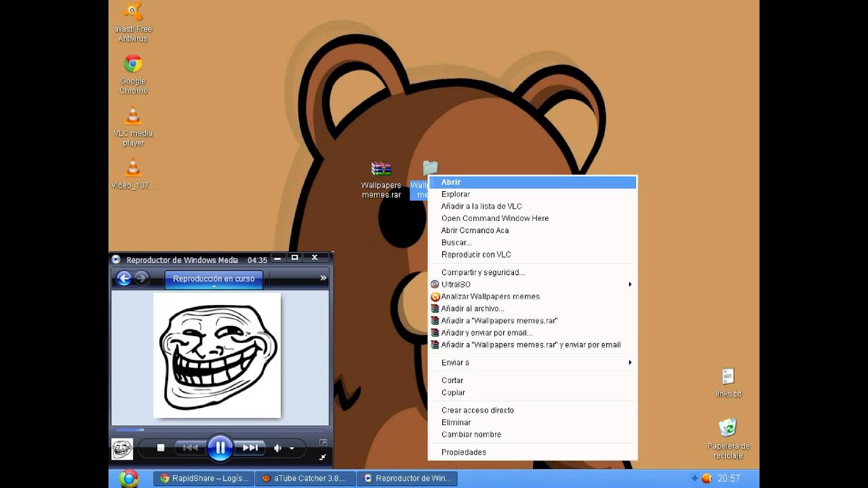Image resolution: width=868 pixels, height=488 pixels.
Task: Click the 04:35 elapsed time in Media Player
Action: pyautogui.click(x=257, y=260)
